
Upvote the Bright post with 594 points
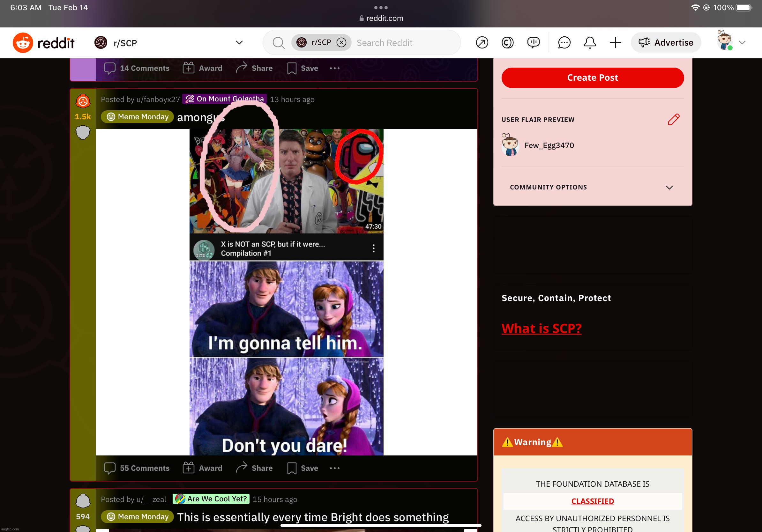(83, 501)
